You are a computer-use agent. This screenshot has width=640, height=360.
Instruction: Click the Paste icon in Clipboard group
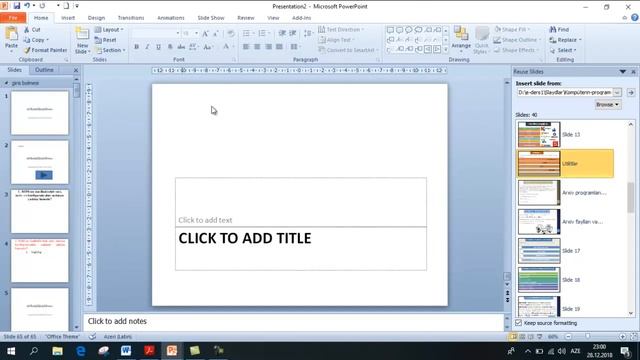point(11,34)
